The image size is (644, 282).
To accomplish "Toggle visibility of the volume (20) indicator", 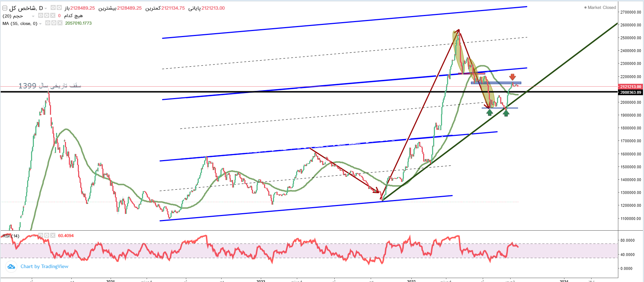I will [41, 15].
